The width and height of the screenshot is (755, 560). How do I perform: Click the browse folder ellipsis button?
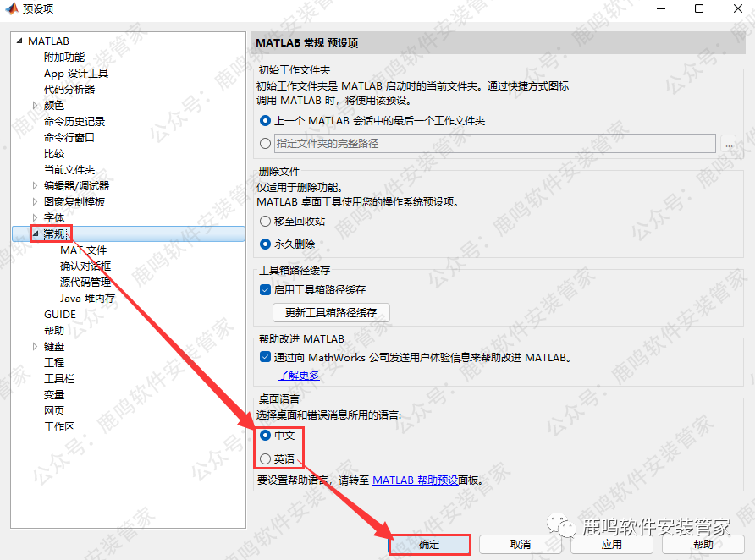pyautogui.click(x=729, y=144)
